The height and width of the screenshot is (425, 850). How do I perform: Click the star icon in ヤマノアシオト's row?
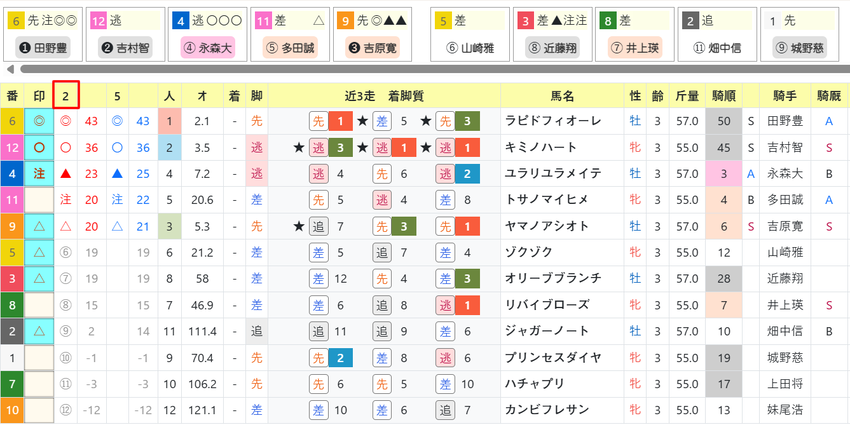pyautogui.click(x=298, y=227)
